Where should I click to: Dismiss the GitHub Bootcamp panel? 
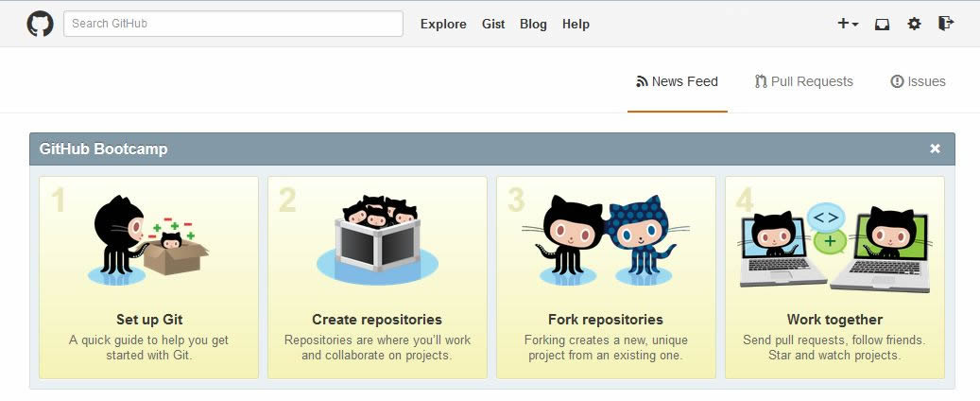point(935,148)
